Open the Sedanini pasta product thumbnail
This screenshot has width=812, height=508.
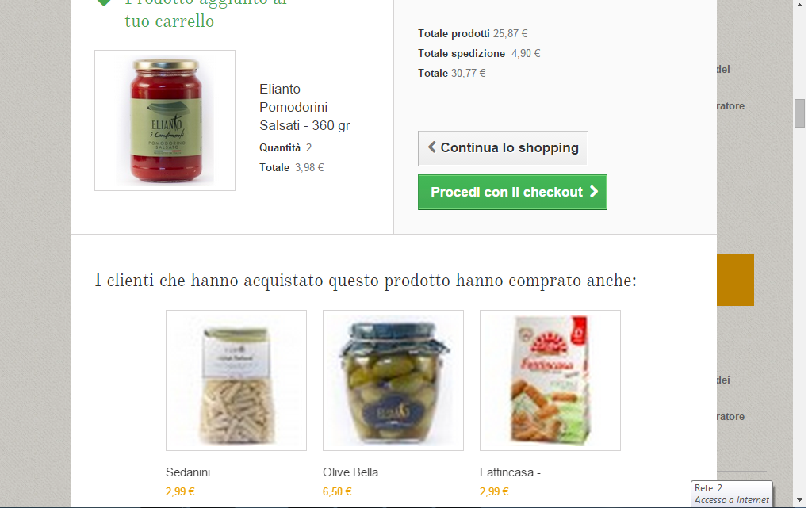click(x=236, y=380)
